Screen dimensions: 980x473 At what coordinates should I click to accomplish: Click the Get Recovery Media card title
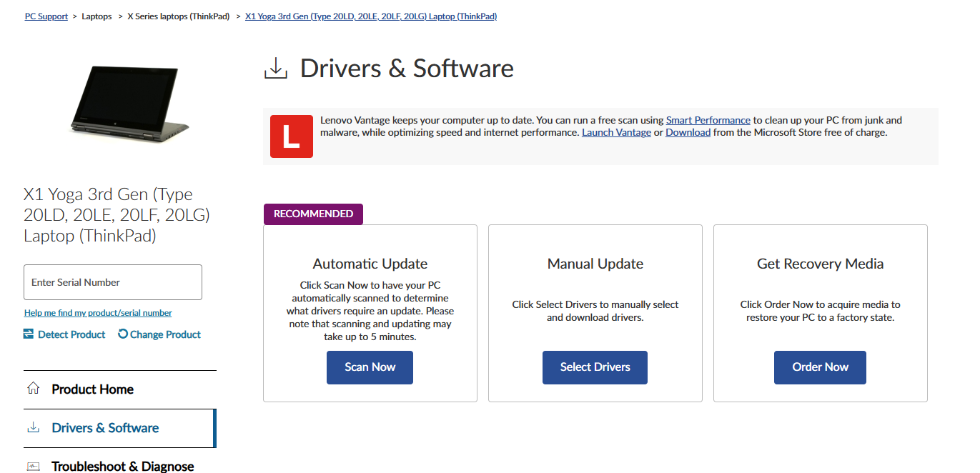pos(821,264)
